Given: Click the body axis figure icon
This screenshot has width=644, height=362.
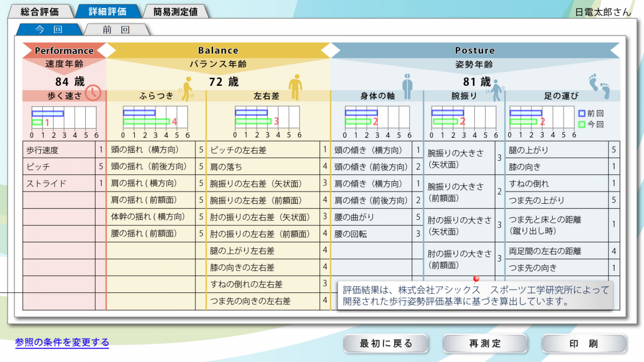Looking at the screenshot, I should pyautogui.click(x=407, y=86).
